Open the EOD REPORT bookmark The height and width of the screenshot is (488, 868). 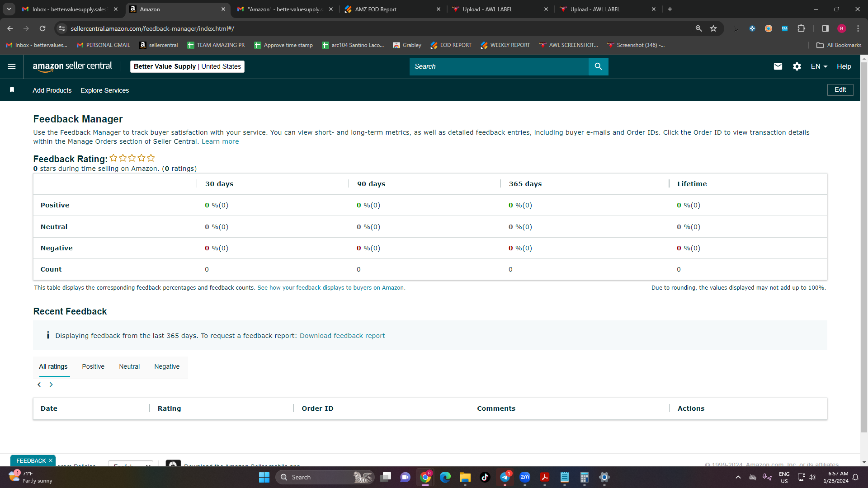click(x=451, y=45)
